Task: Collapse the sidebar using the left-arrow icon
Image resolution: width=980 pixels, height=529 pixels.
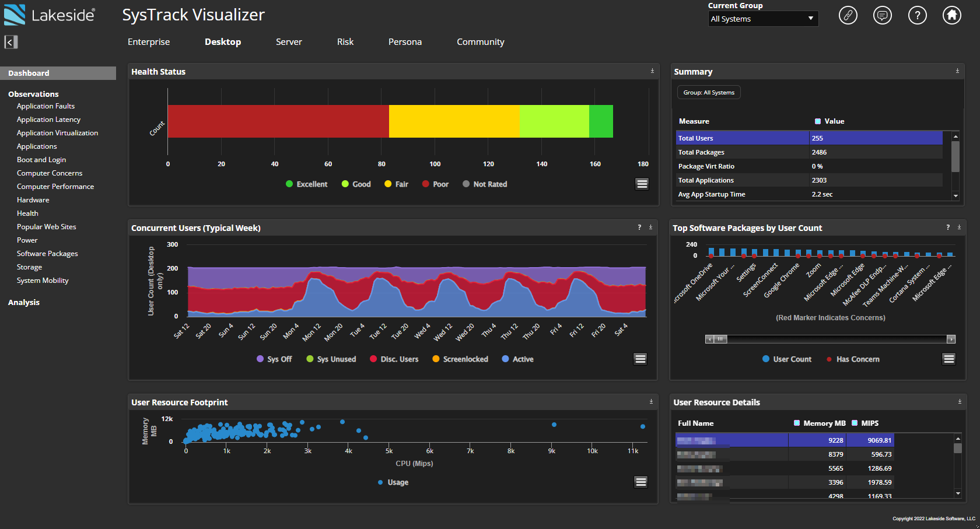Action: click(x=10, y=42)
